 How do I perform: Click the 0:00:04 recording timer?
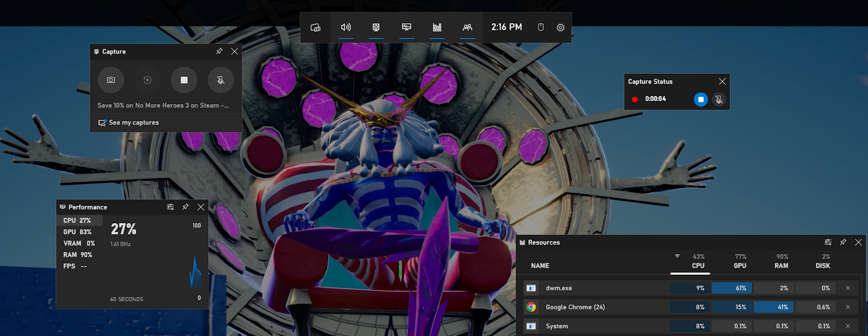(x=655, y=99)
